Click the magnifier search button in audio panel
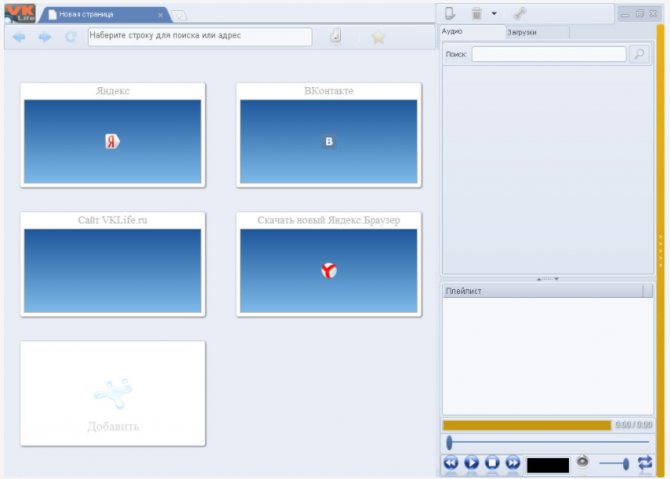The height and width of the screenshot is (479, 670). point(641,54)
